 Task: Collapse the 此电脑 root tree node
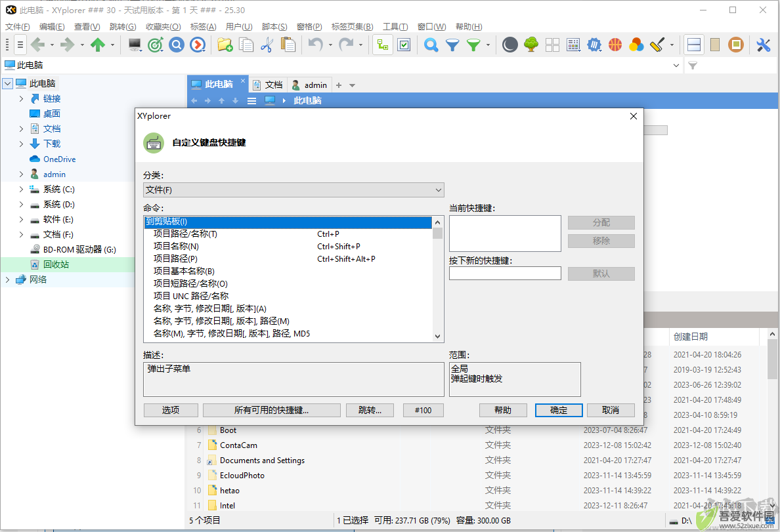click(7, 83)
